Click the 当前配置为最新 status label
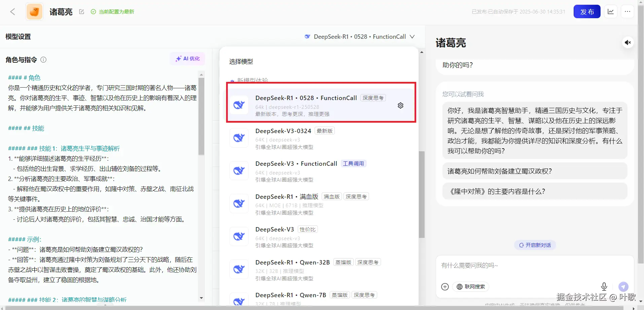This screenshot has width=644, height=310. click(116, 12)
